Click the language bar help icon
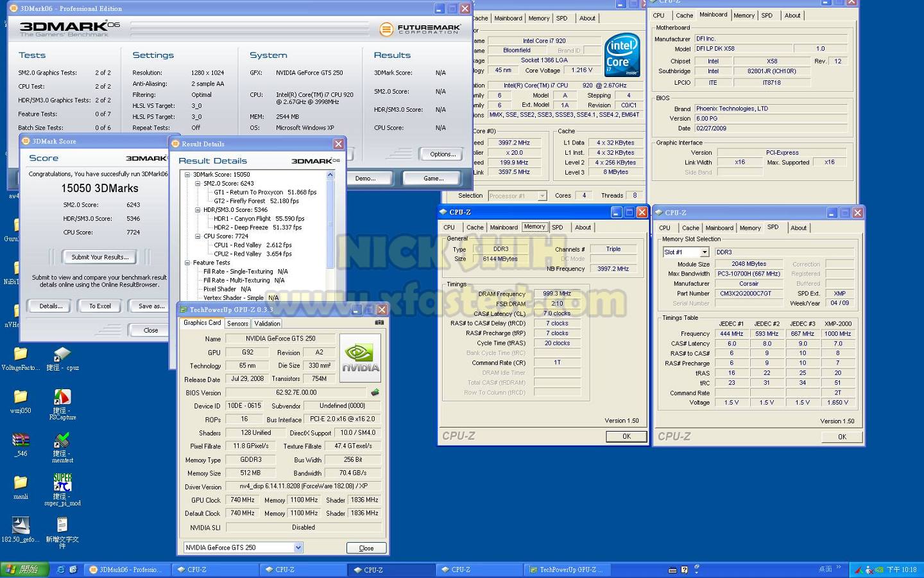Image resolution: width=924 pixels, height=578 pixels. tap(685, 570)
